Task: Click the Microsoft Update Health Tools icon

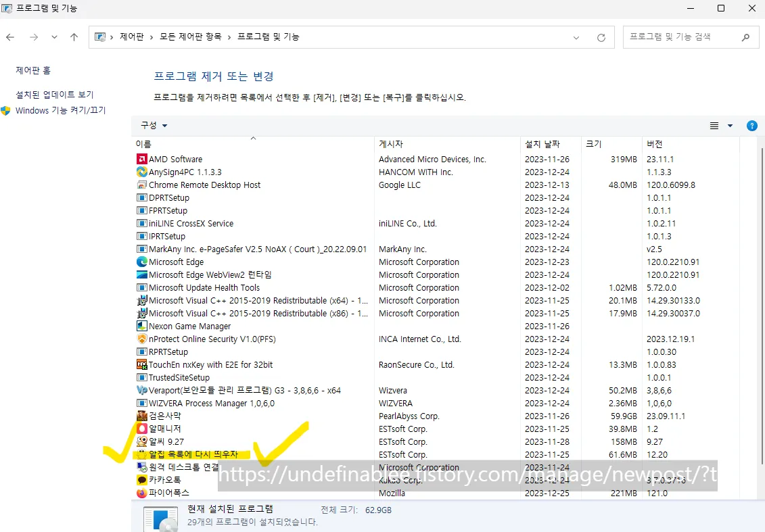Action: click(141, 287)
